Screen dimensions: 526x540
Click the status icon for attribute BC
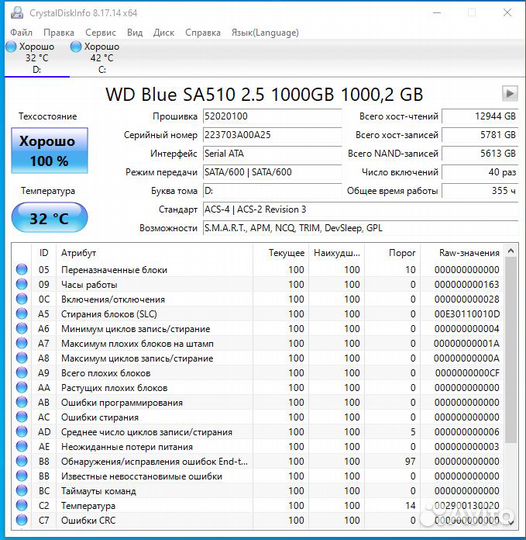[x=22, y=491]
